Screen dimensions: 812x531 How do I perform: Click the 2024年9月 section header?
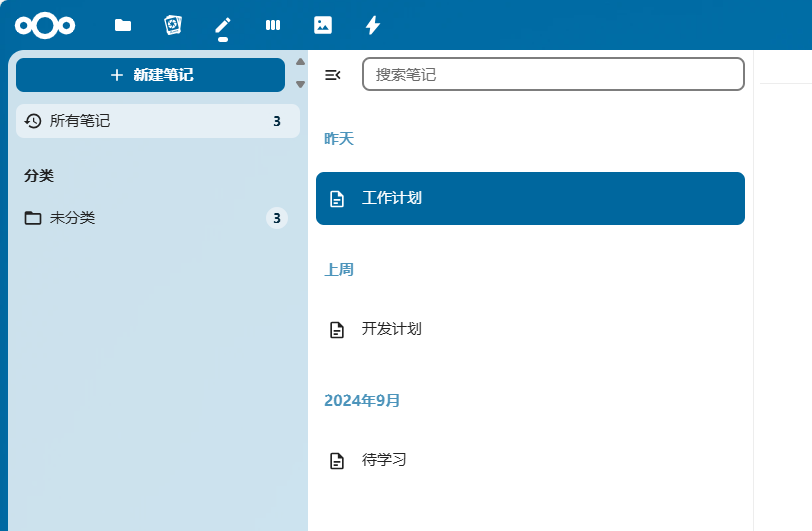(362, 400)
